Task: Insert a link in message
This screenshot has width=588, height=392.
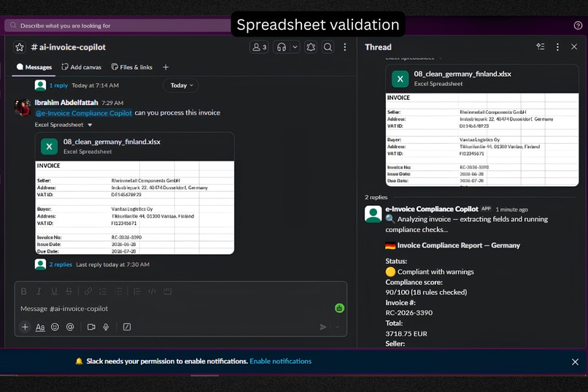Action: pos(88,291)
